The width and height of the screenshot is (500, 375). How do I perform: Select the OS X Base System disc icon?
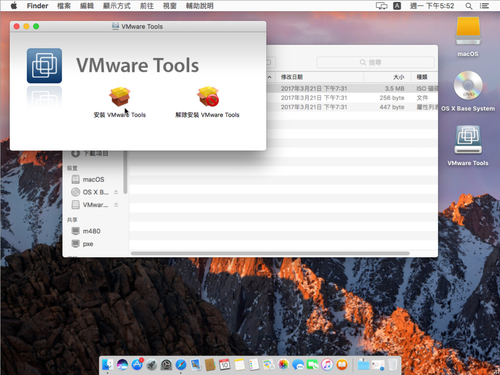pos(468,86)
